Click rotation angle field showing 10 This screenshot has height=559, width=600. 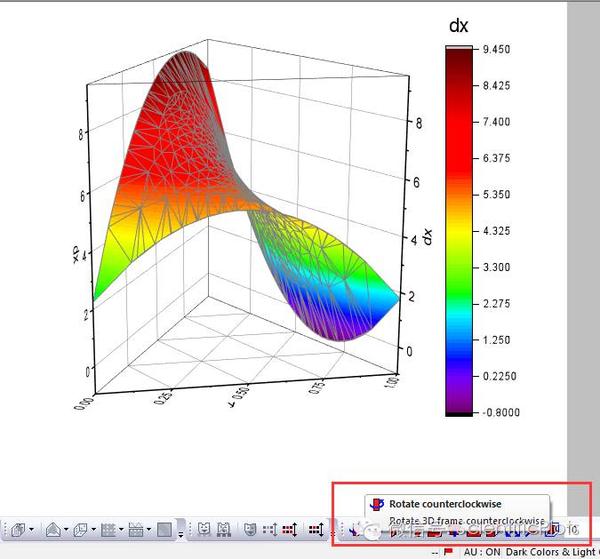(572, 530)
